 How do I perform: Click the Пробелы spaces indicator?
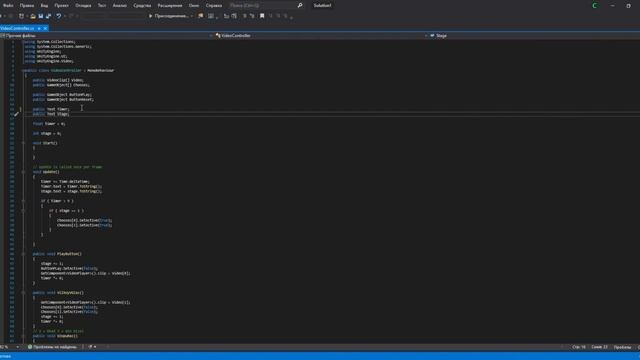pos(622,347)
